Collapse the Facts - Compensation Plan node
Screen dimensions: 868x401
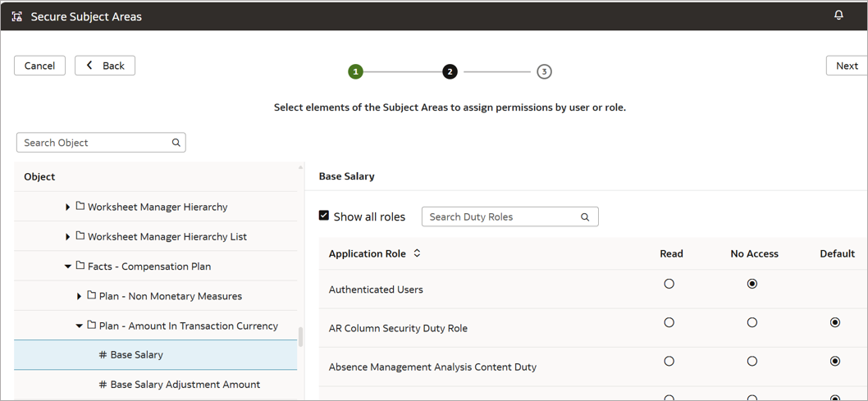(x=67, y=267)
